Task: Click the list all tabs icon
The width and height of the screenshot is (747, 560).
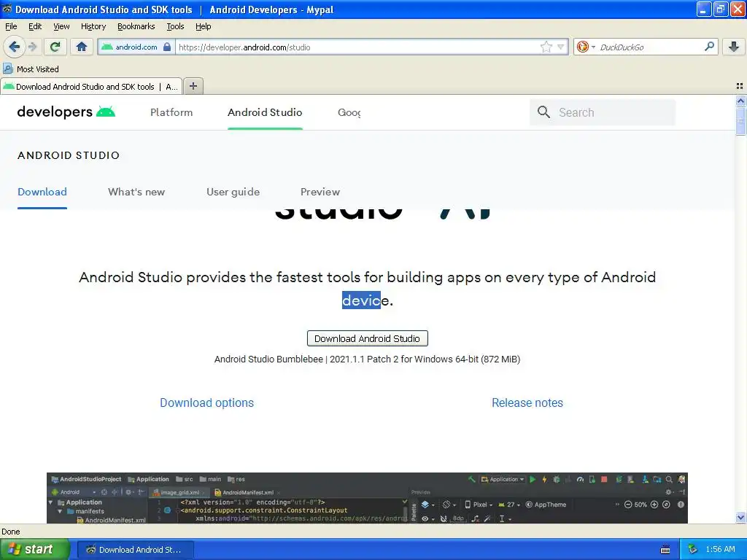Action: [x=740, y=86]
